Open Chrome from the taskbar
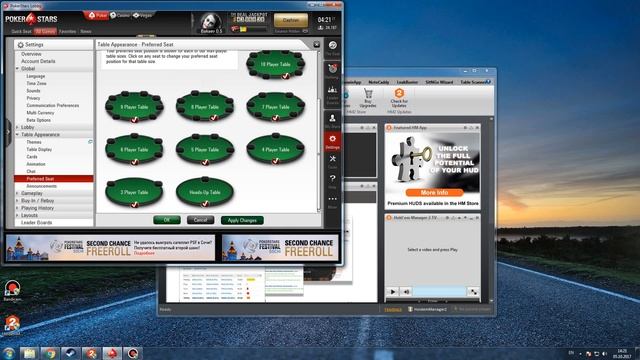Screen dimensions: 640x360 (50, 353)
